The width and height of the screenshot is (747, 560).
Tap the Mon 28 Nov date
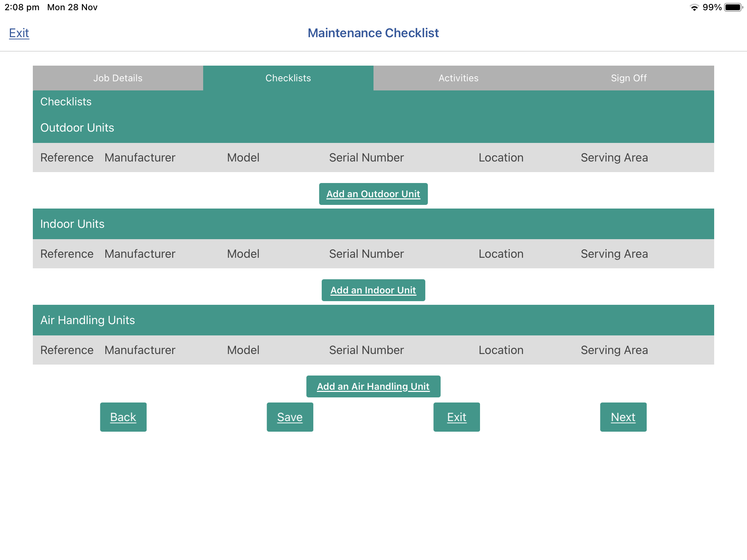click(x=72, y=7)
